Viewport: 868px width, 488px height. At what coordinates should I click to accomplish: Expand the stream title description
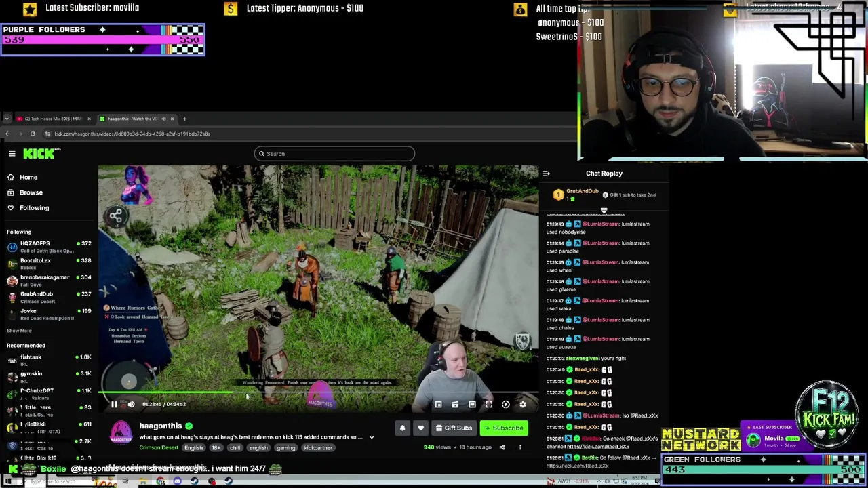point(371,438)
